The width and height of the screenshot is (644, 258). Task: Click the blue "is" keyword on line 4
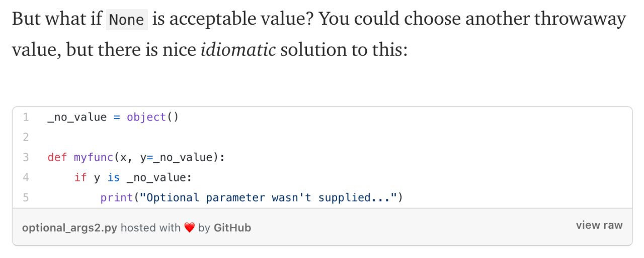pos(114,177)
